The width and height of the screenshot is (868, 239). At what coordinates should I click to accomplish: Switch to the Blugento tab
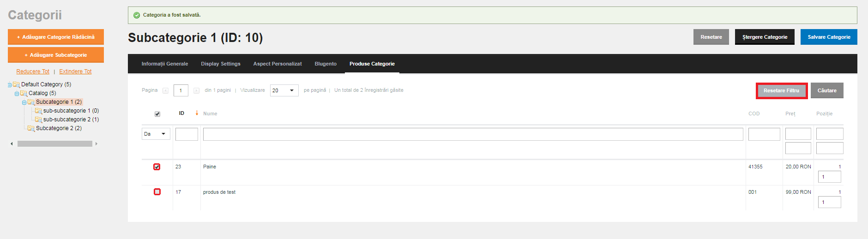point(325,64)
